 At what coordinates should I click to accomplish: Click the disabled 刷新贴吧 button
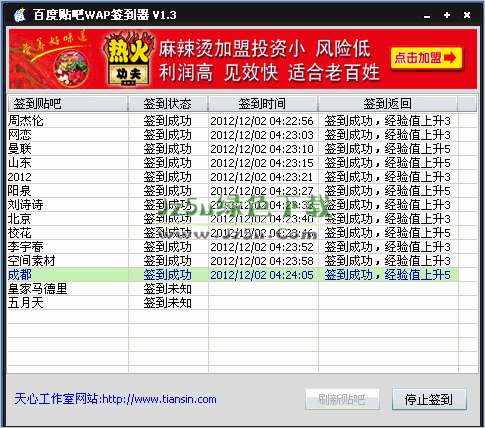click(x=342, y=399)
